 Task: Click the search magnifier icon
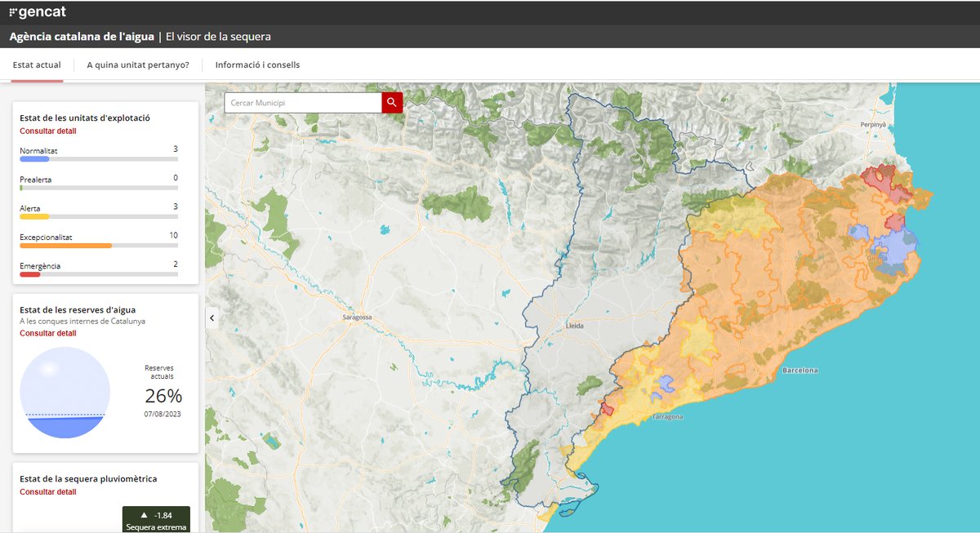(391, 102)
